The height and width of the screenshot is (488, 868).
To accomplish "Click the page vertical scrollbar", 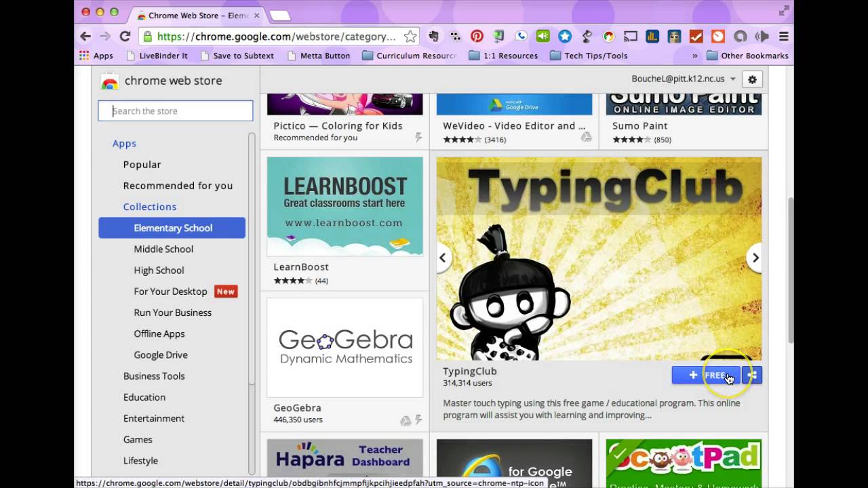I will coord(790,271).
